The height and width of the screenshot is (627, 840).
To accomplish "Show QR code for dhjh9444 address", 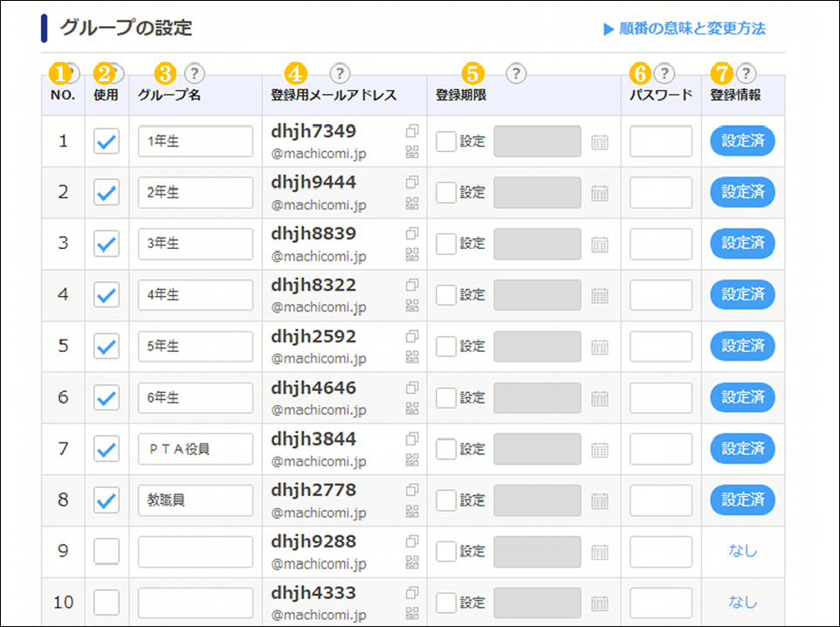I will coord(412,203).
